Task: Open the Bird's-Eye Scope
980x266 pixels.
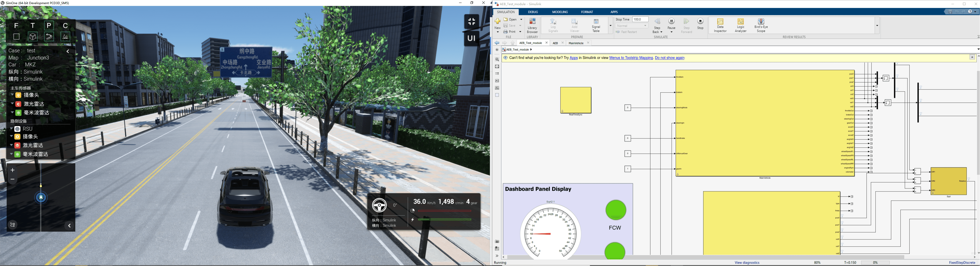Action: click(x=761, y=26)
